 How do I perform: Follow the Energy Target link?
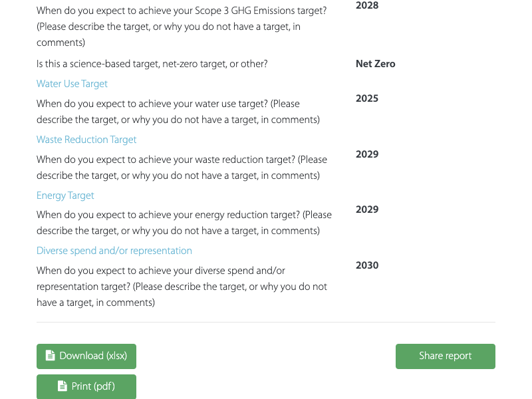(65, 196)
